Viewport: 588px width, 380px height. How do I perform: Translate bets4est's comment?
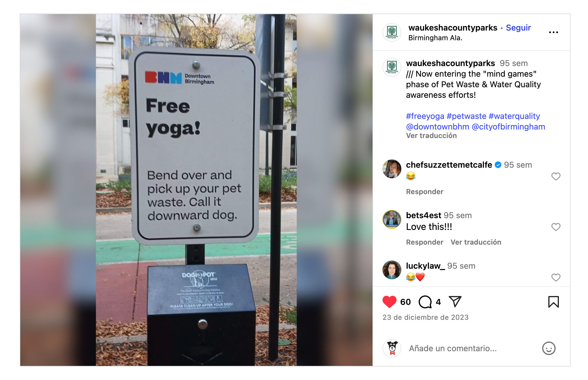(x=476, y=242)
